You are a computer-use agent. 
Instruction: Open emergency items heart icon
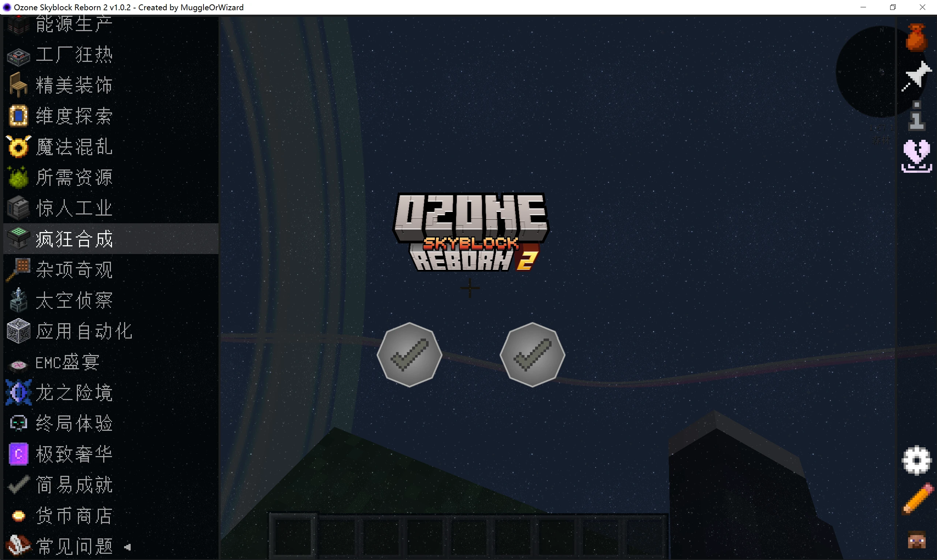click(917, 156)
